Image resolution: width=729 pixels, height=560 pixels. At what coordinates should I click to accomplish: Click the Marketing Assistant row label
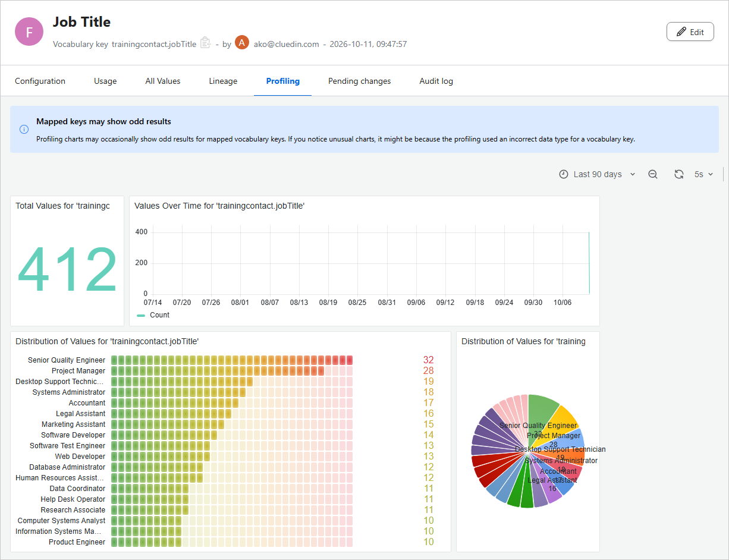pos(74,424)
